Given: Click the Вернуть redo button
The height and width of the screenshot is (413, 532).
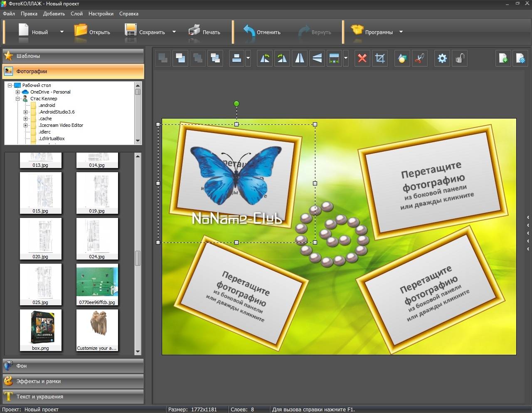Looking at the screenshot, I should pos(315,32).
